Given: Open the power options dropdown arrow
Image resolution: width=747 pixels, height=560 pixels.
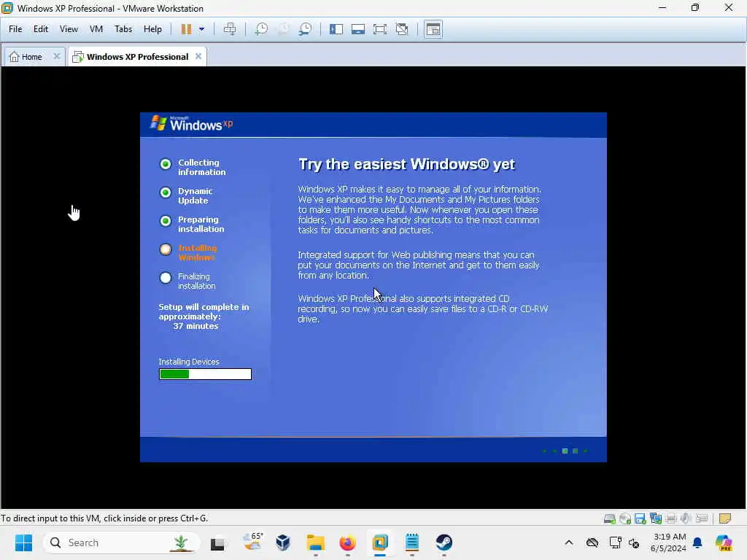Looking at the screenshot, I should tap(201, 29).
